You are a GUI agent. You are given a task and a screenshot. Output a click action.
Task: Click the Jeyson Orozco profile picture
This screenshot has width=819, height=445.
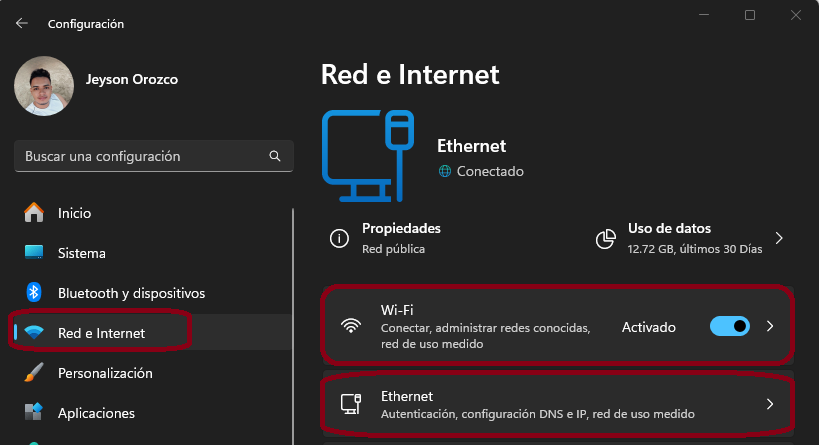pyautogui.click(x=43, y=86)
